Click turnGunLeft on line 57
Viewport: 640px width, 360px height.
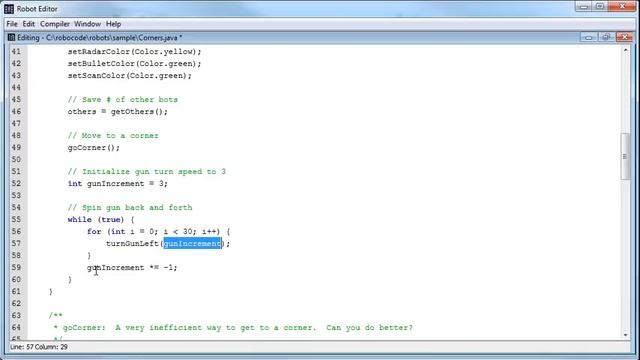(x=132, y=244)
